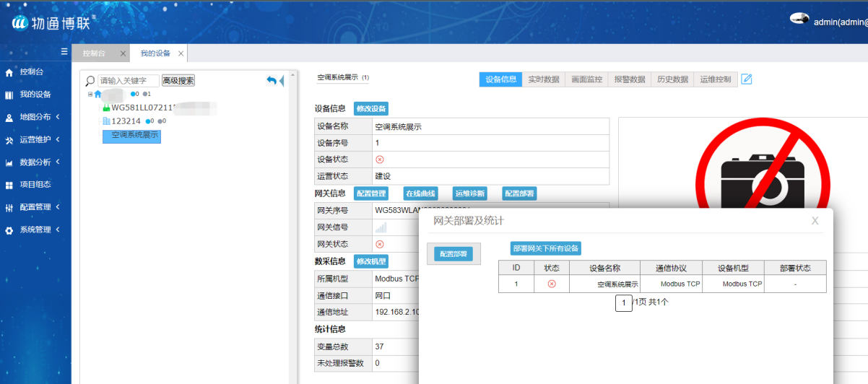The image size is (868, 384).
Task: Switch to the 实时数据 tab
Action: point(544,79)
